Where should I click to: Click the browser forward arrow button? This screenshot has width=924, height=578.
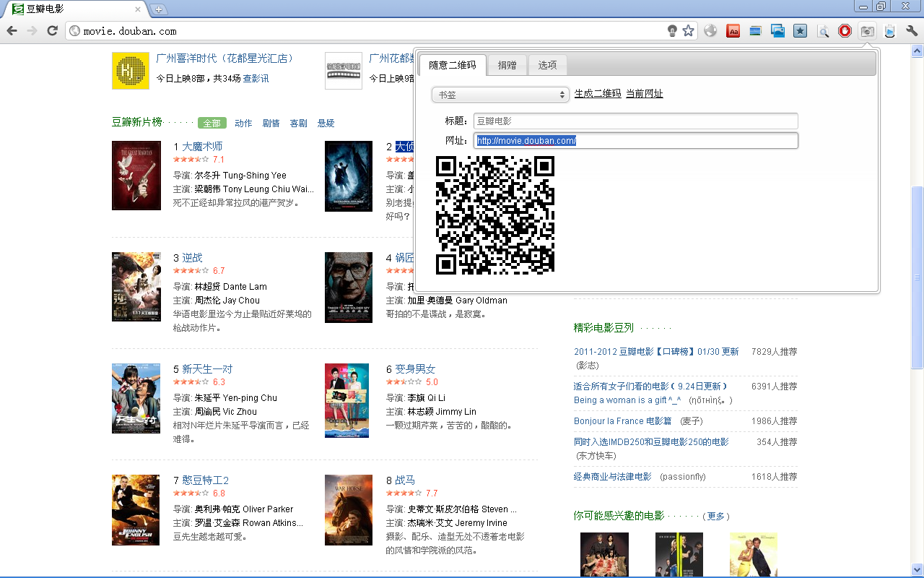(x=32, y=30)
